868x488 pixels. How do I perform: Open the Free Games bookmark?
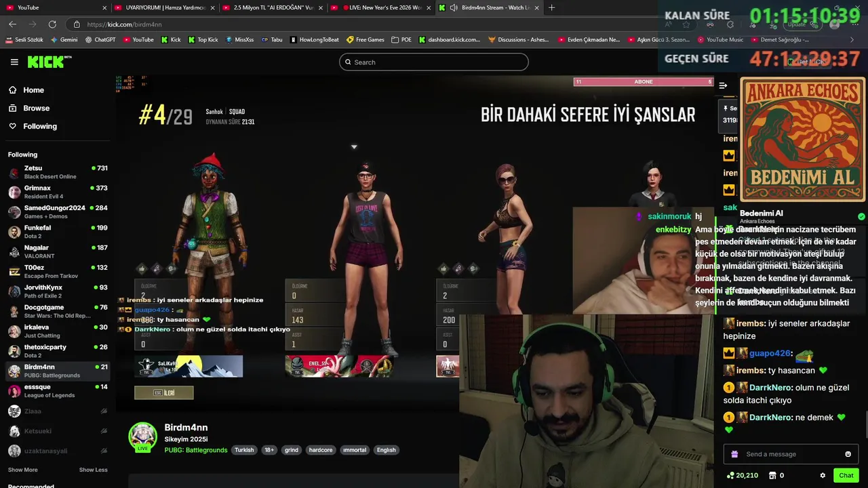(366, 39)
